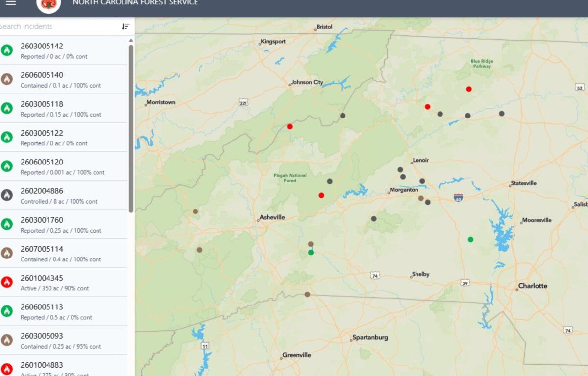Screen dimensions: 588x376
Task: Select incident 2606005120 from the list
Action: (x=61, y=166)
